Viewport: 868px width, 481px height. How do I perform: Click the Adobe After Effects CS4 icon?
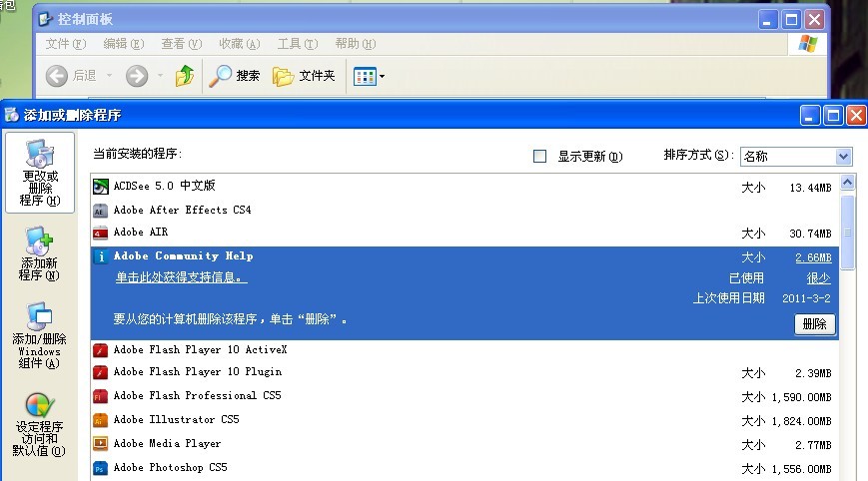100,211
